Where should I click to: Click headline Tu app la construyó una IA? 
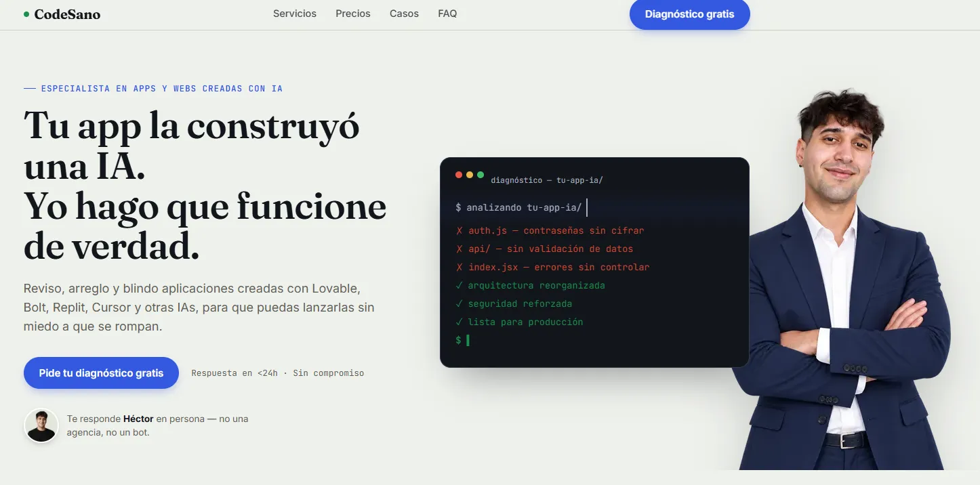pyautogui.click(x=192, y=145)
